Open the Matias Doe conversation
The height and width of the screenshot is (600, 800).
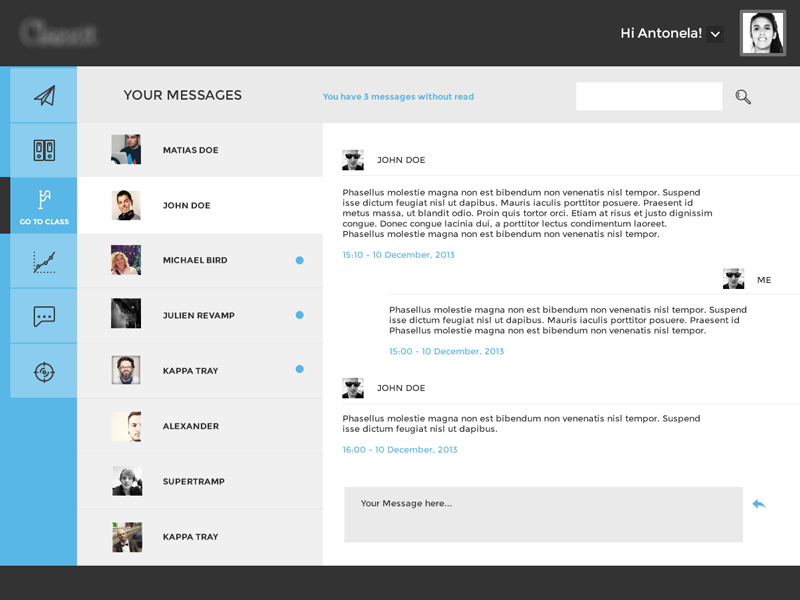(200, 149)
